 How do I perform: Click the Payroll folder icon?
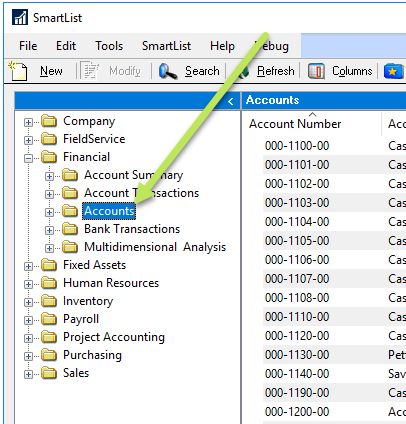(49, 319)
